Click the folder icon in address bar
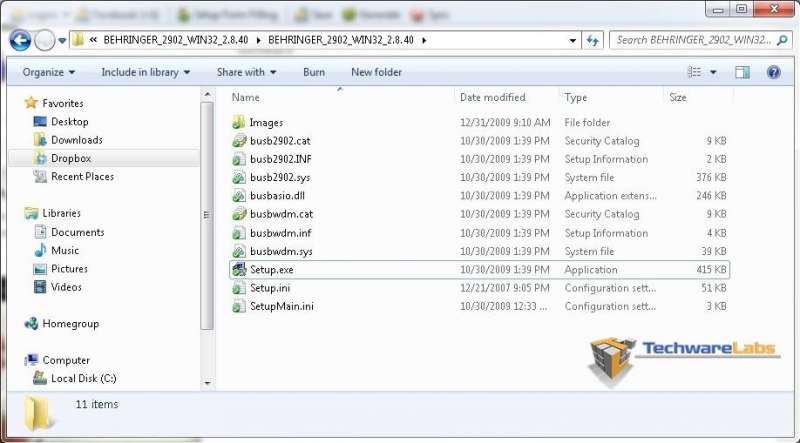This screenshot has width=800, height=443. [78, 40]
